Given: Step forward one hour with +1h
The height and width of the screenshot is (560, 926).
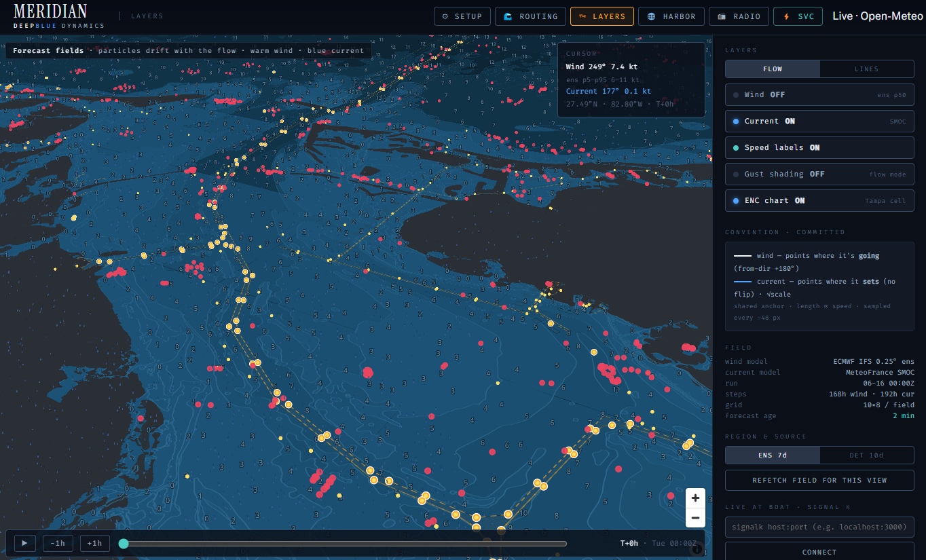Looking at the screenshot, I should (95, 543).
